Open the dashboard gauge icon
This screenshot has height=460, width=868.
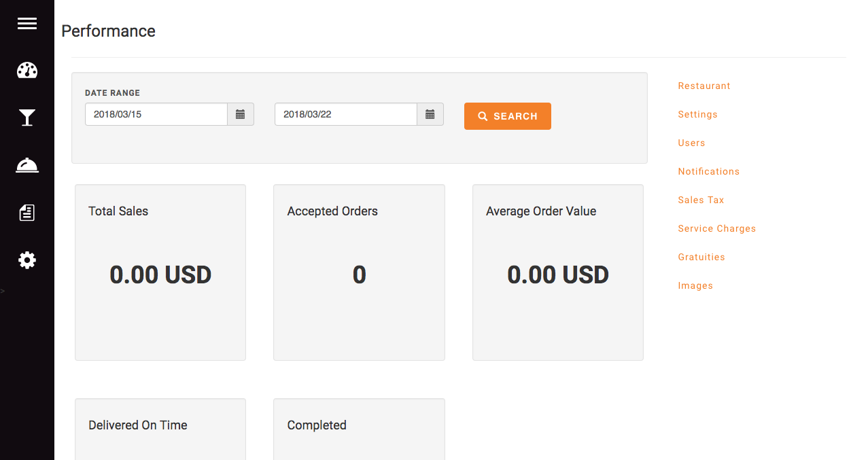(x=27, y=71)
